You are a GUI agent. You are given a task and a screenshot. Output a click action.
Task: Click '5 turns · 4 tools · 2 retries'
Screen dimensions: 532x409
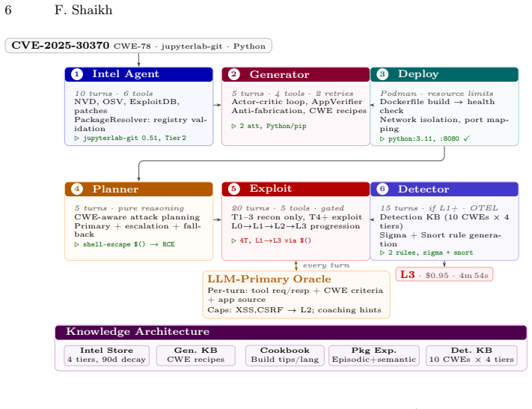pos(293,94)
